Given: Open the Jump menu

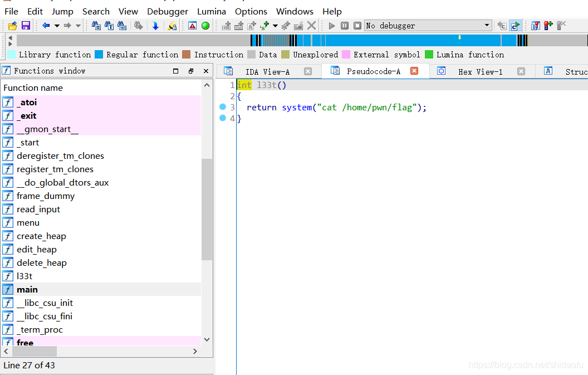Looking at the screenshot, I should [62, 11].
